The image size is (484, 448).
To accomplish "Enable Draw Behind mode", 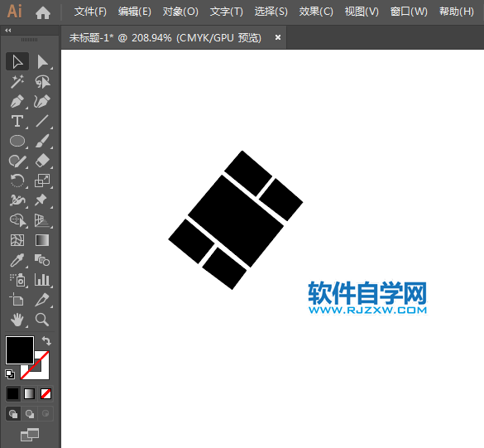I will 30,414.
